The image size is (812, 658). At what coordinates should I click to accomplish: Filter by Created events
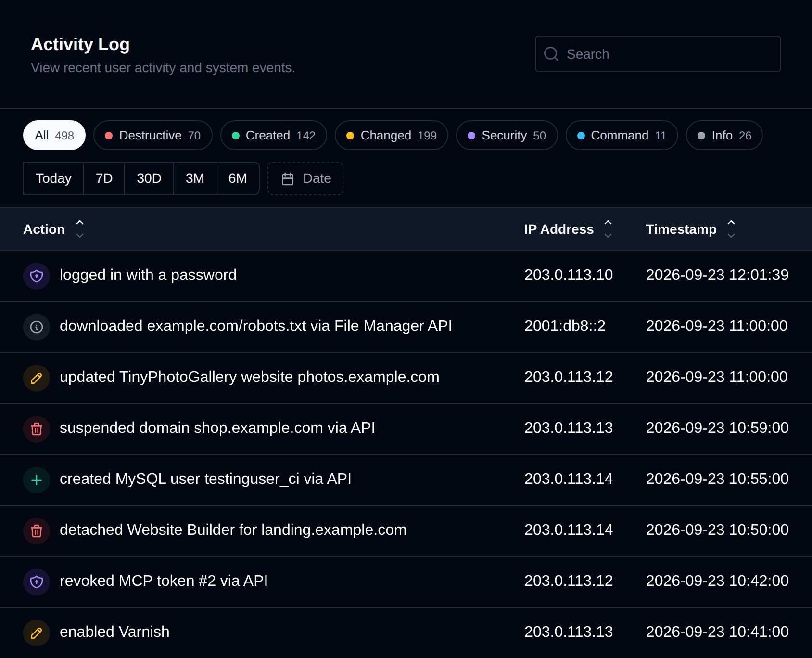pos(274,135)
